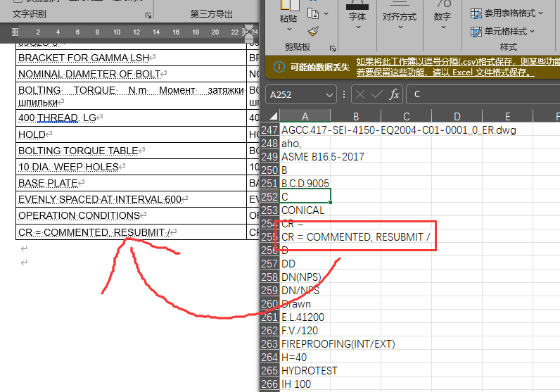Open the clipboard dialog launcher in Excel

pyautogui.click(x=333, y=49)
